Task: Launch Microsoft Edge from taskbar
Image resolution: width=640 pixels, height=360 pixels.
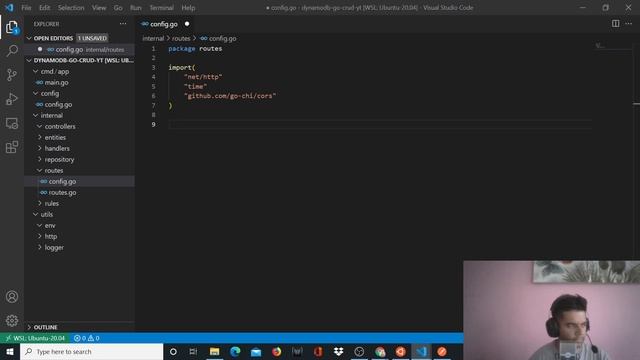Action: click(235, 351)
